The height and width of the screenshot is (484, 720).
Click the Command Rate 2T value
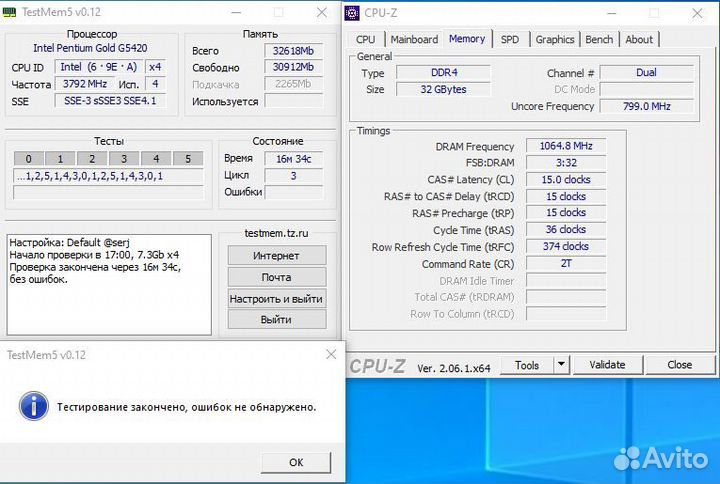(x=566, y=264)
